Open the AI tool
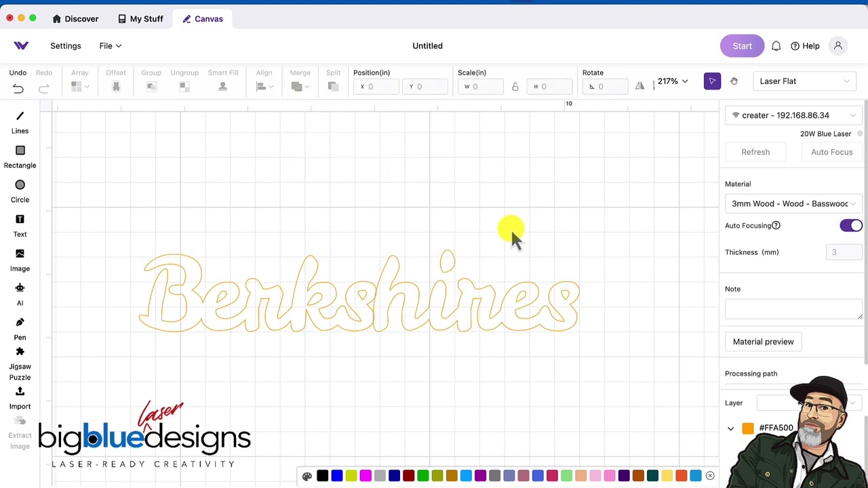Image resolution: width=868 pixels, height=488 pixels. (20, 295)
